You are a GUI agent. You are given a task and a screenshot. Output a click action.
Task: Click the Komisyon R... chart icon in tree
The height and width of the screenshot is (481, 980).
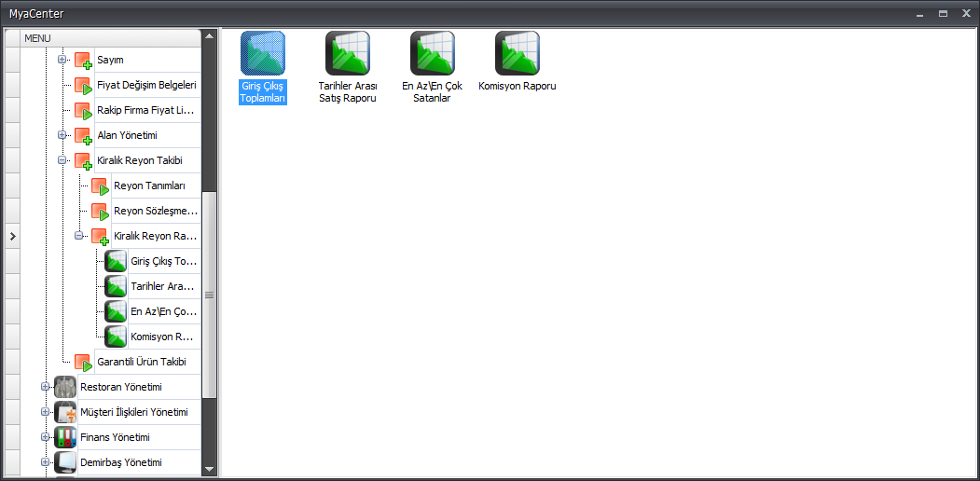click(x=116, y=337)
